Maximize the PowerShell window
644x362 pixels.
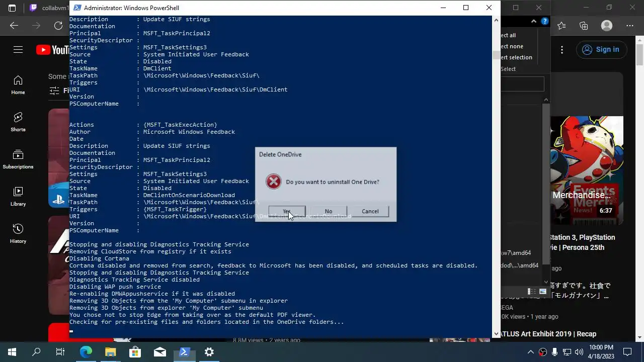pyautogui.click(x=466, y=8)
